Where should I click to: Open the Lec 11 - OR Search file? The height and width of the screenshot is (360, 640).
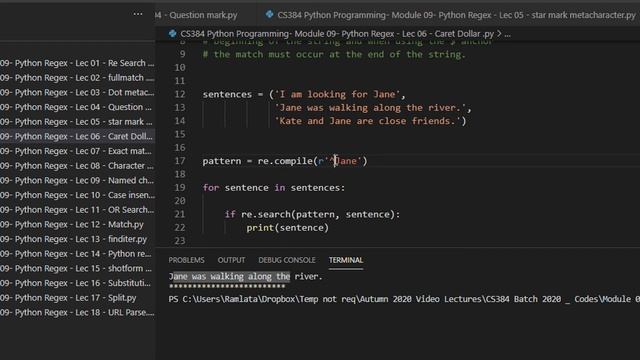coord(77,210)
